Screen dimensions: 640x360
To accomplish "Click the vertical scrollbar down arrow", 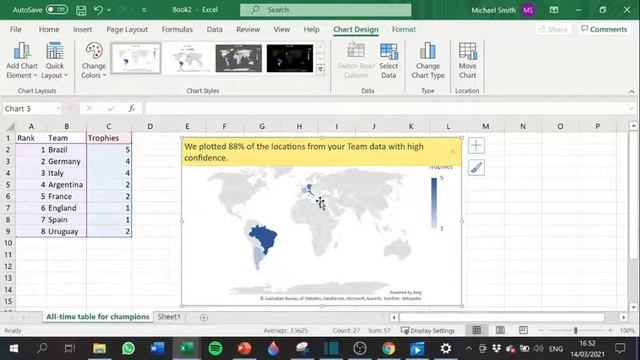I will point(633,307).
